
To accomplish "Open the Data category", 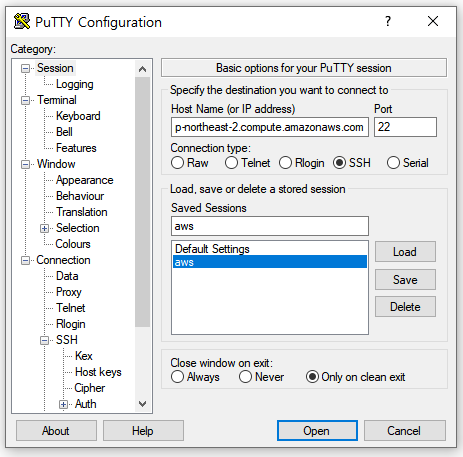I will 67,276.
